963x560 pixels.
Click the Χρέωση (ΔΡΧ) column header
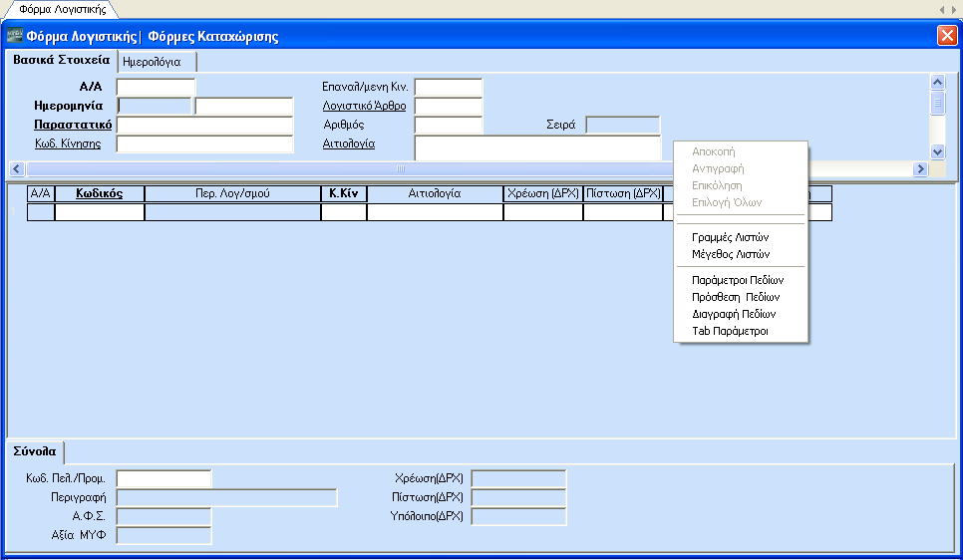[x=543, y=193]
